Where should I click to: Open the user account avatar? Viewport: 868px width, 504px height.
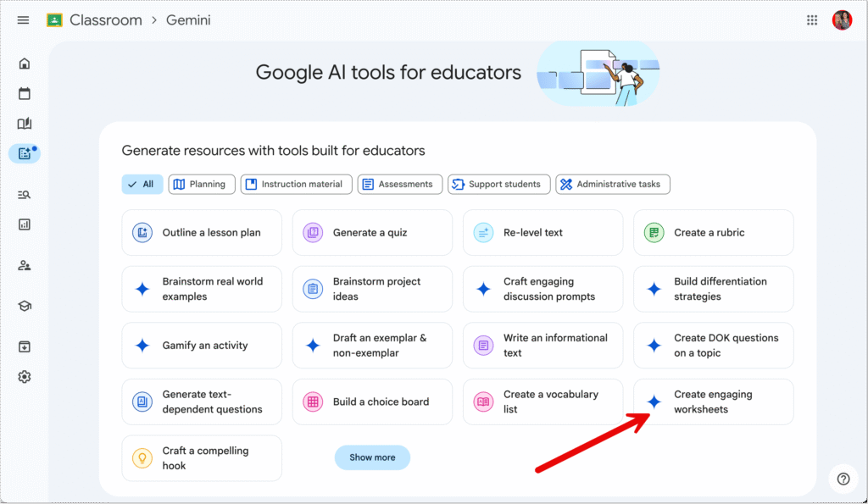tap(842, 20)
